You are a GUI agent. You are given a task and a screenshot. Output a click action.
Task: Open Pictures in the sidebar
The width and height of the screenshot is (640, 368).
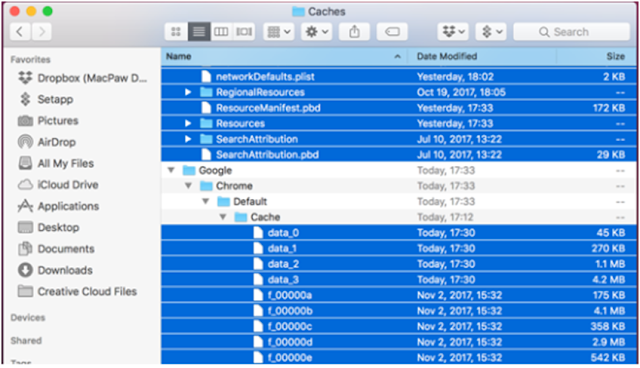pyautogui.click(x=48, y=121)
